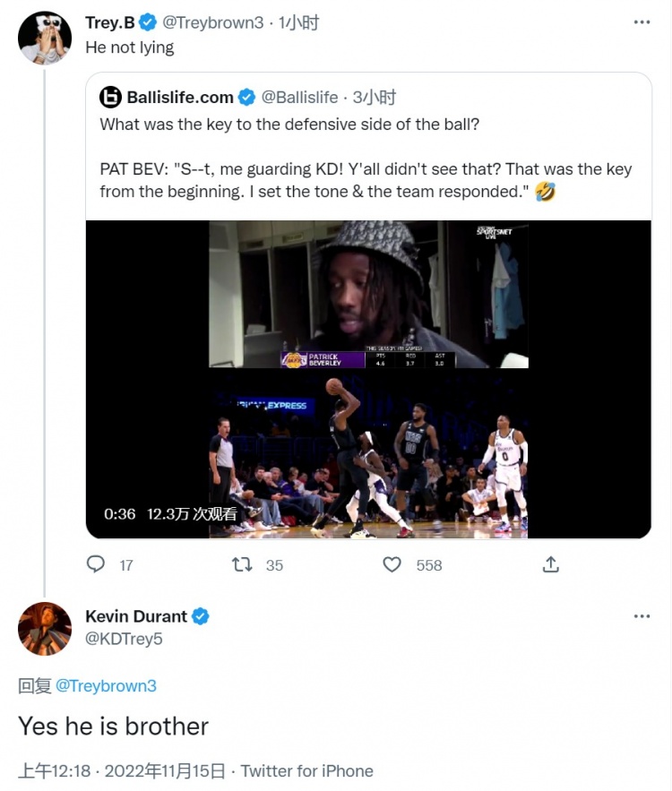
Task: Open the Twitter for iPhone source link
Action: [x=306, y=770]
